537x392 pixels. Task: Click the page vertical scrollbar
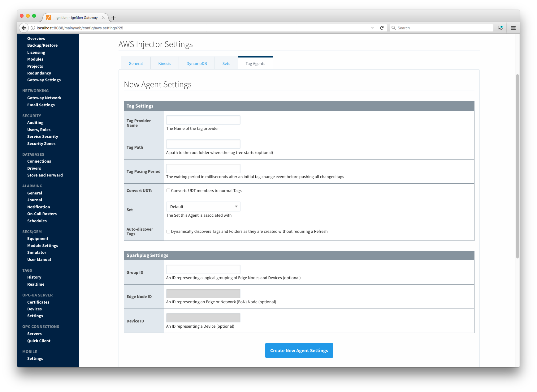(x=517, y=166)
